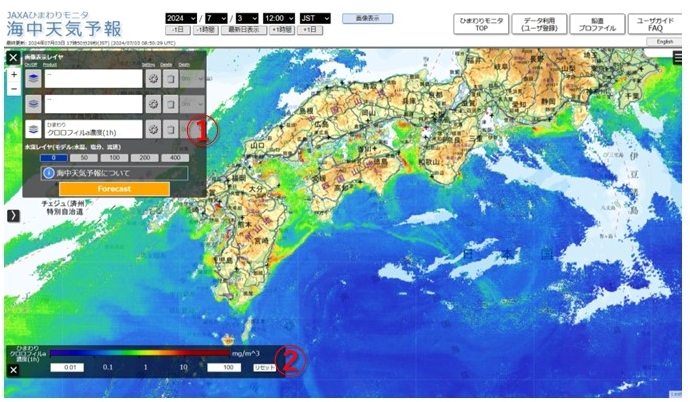Open the プロファイル menu button
The image size is (690, 402).
[597, 24]
